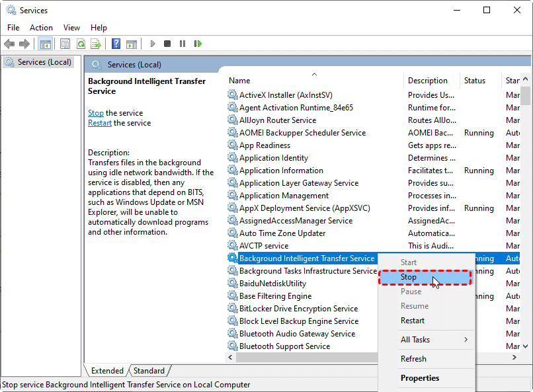Screen dimensions: 533x392
Task: Click the Stop the service link
Action: pyautogui.click(x=96, y=113)
